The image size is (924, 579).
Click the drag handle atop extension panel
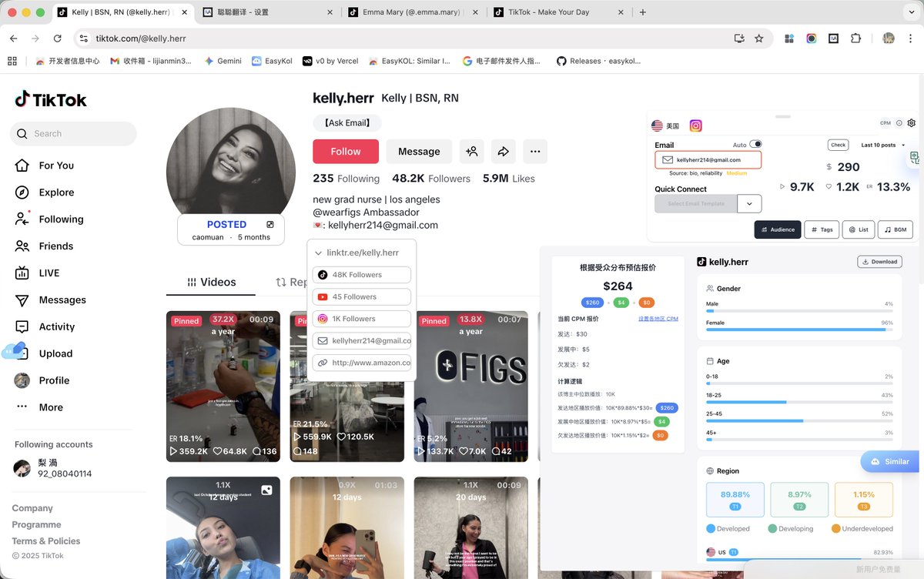[783, 116]
